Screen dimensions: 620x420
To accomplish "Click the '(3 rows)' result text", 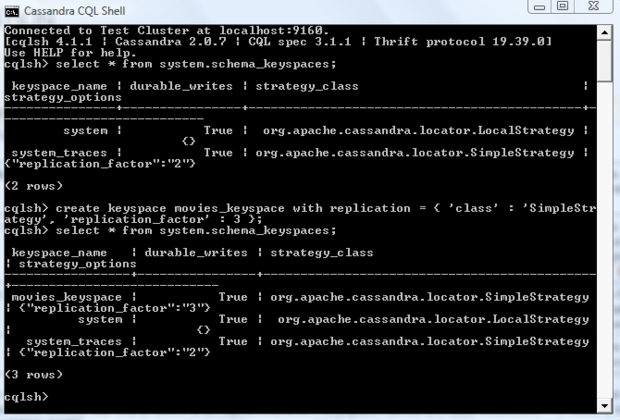I will click(34, 375).
